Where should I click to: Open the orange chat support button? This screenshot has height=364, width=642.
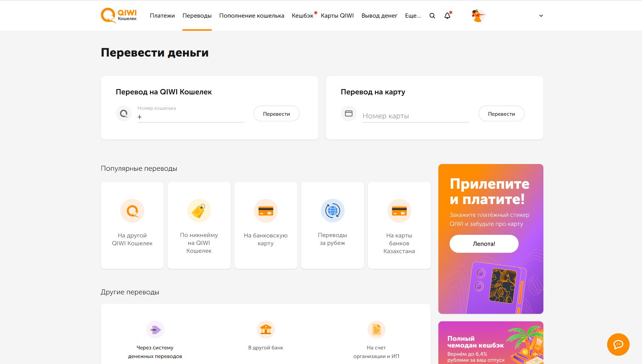(618, 345)
